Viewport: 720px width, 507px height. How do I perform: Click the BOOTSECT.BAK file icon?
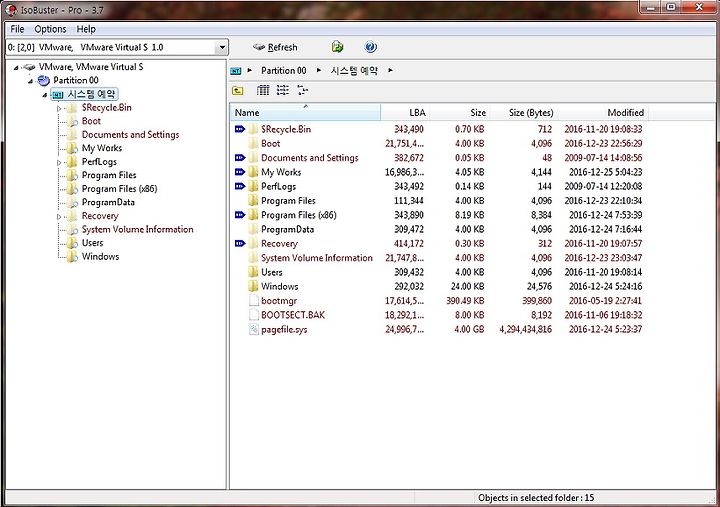click(x=253, y=315)
